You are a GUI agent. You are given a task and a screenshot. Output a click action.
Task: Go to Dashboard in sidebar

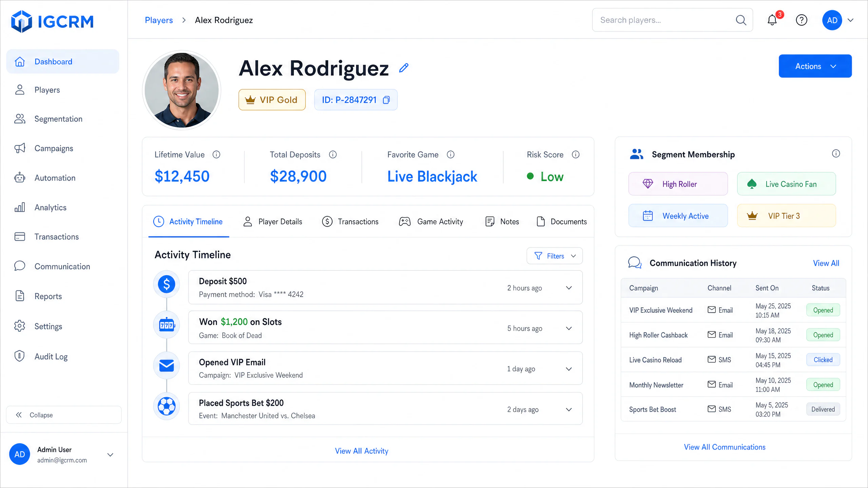(x=63, y=61)
